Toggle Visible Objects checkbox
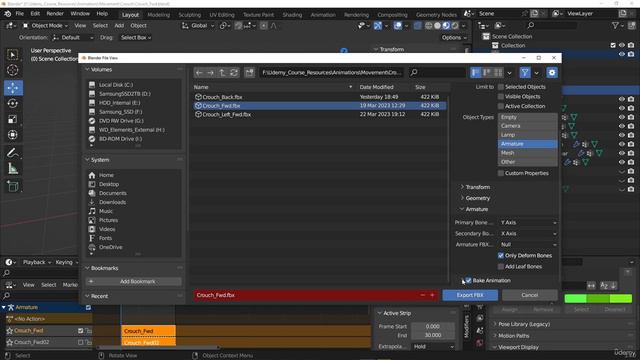 (501, 97)
